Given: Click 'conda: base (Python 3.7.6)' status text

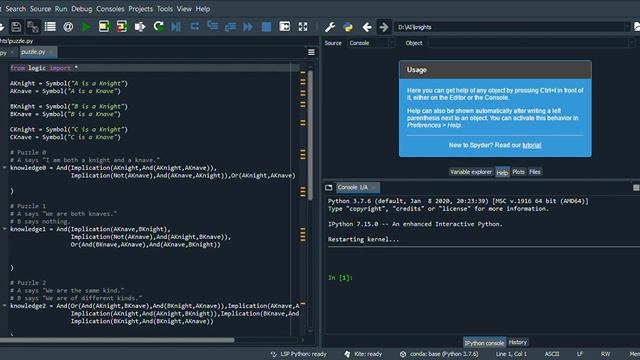Looking at the screenshot, I should coord(444,354).
